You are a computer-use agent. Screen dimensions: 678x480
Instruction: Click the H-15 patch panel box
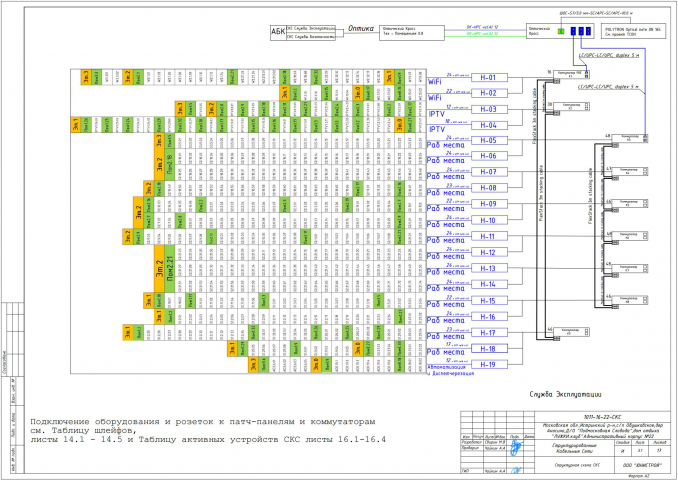(x=489, y=301)
